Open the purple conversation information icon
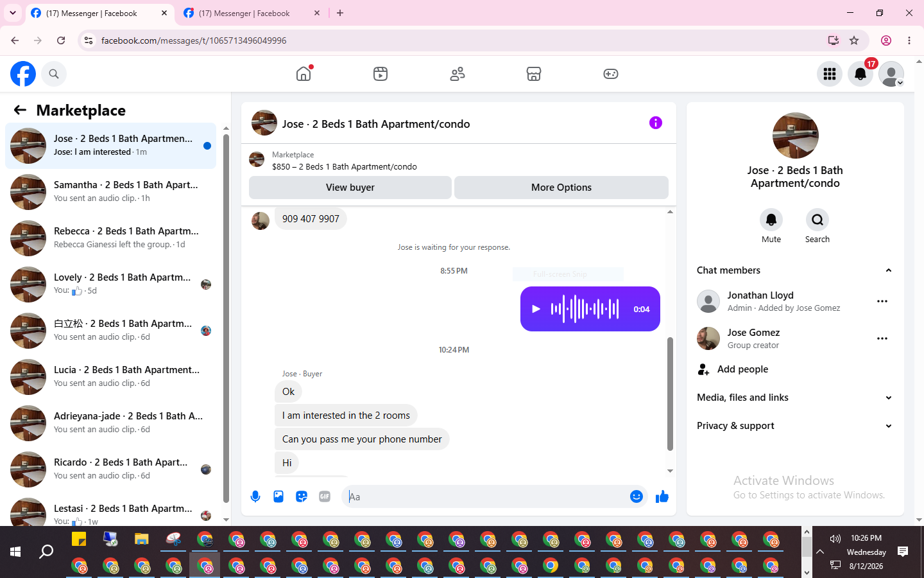Image resolution: width=924 pixels, height=578 pixels. 656,123
